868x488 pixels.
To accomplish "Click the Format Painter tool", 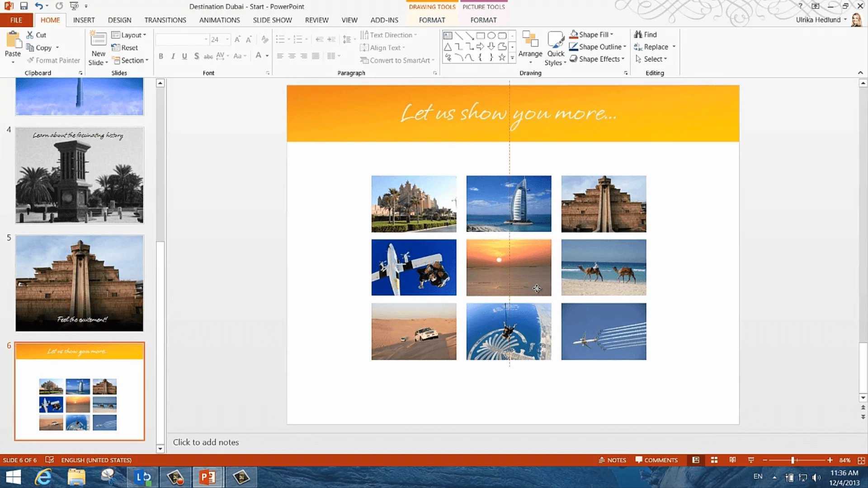I will point(53,60).
